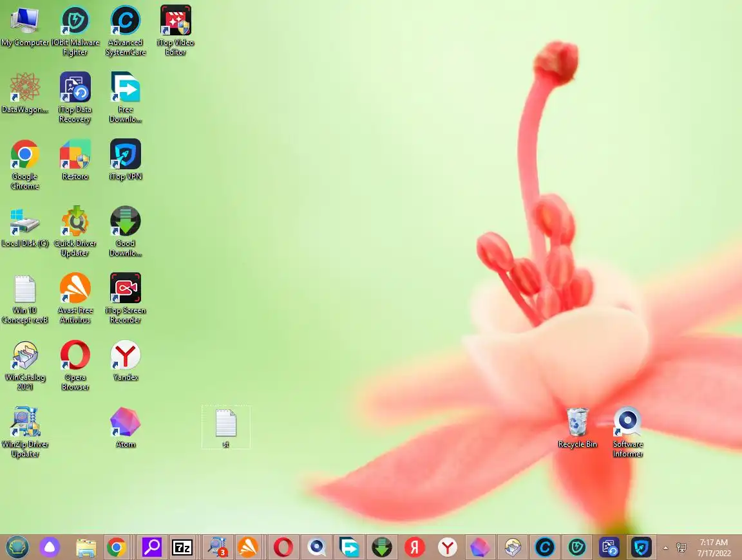Select Win 10 Concept revB text file
The width and height of the screenshot is (742, 560).
click(x=25, y=299)
